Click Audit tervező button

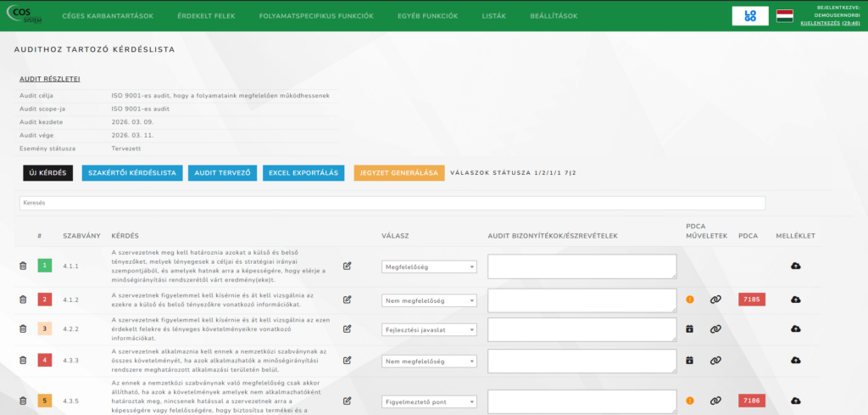[x=223, y=173]
